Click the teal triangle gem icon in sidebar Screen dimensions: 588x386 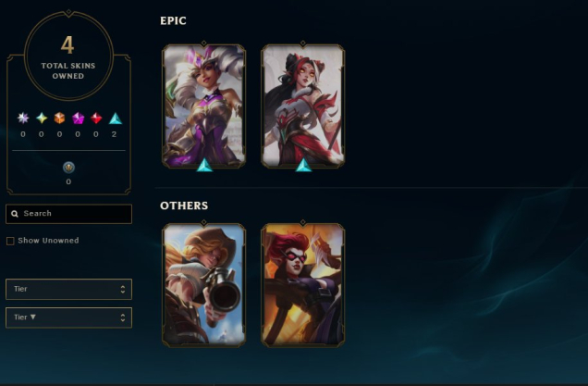[116, 118]
